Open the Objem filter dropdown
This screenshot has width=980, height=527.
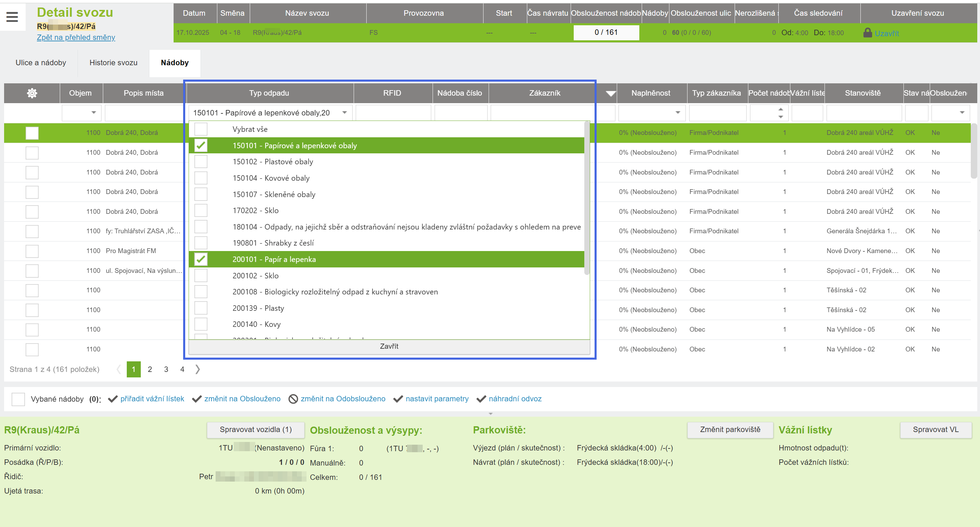(94, 113)
